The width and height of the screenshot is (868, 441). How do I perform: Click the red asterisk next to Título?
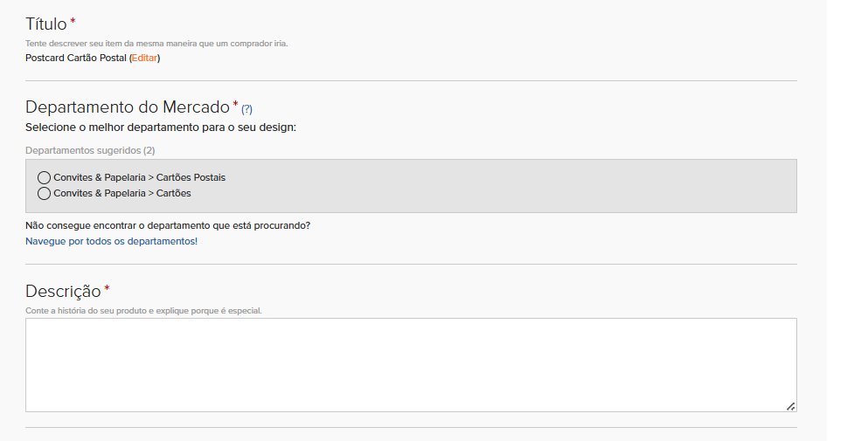(x=73, y=22)
